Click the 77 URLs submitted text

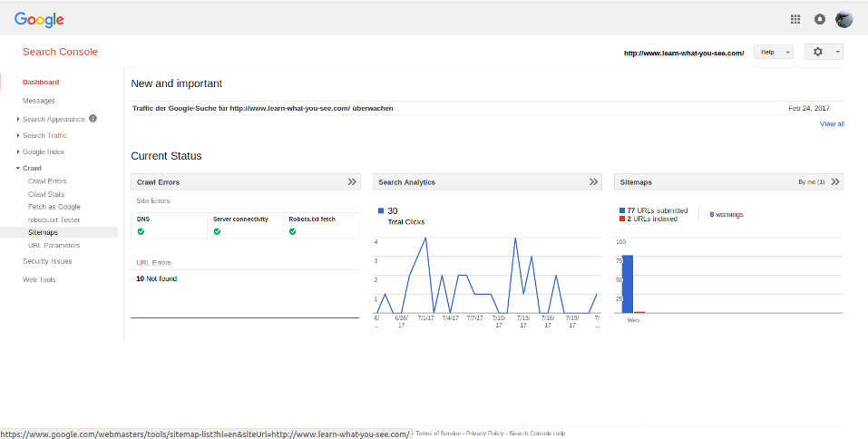point(658,210)
